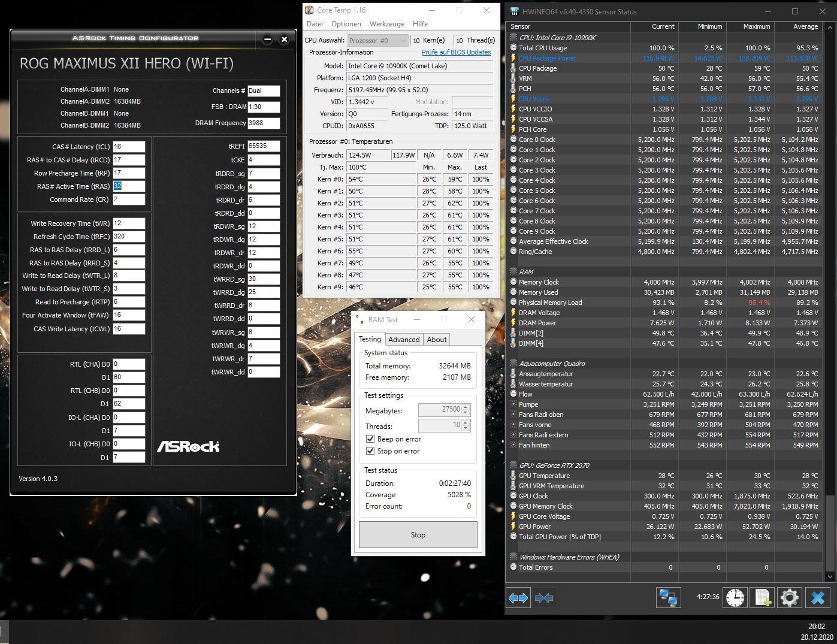Open the Datei menu in Core Temp

315,24
